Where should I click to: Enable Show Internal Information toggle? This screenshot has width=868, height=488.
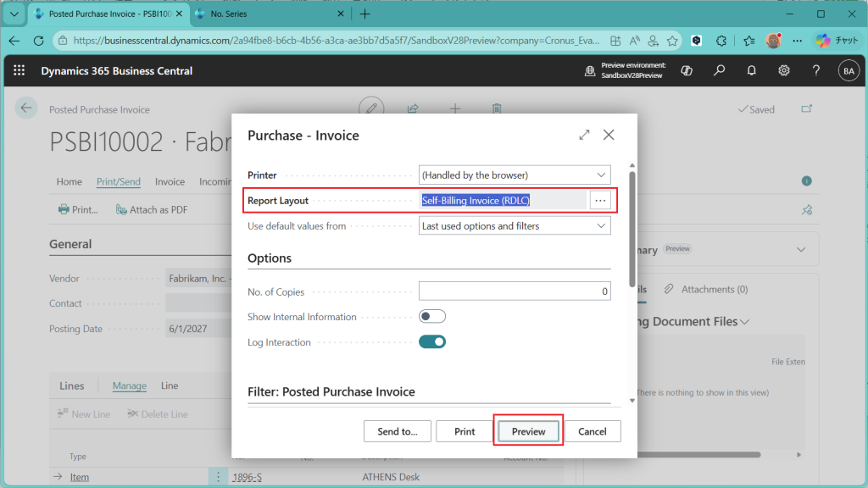click(432, 317)
